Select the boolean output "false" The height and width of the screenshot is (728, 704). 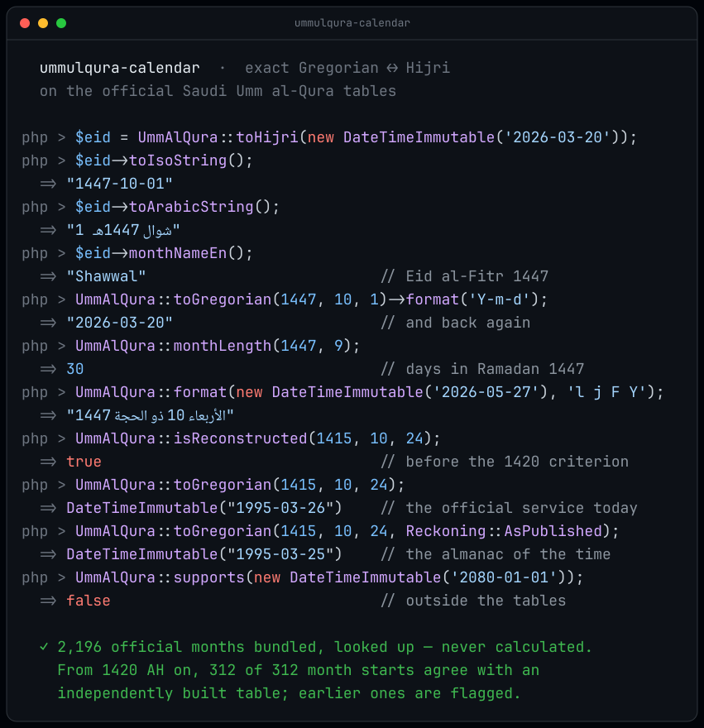click(89, 601)
